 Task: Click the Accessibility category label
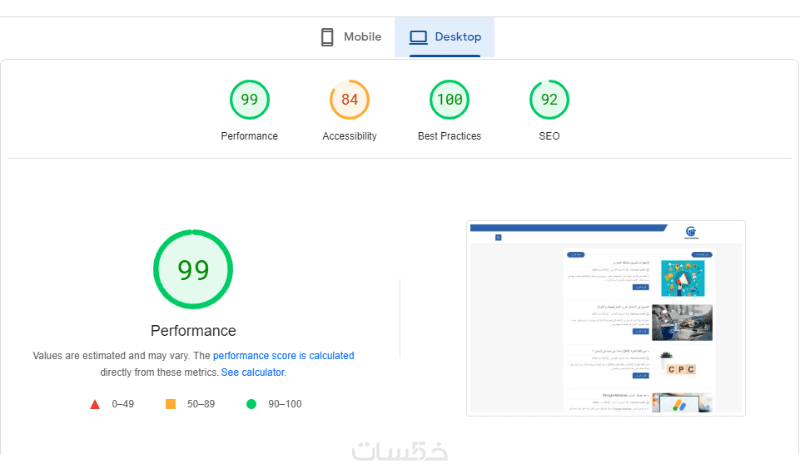(x=349, y=136)
